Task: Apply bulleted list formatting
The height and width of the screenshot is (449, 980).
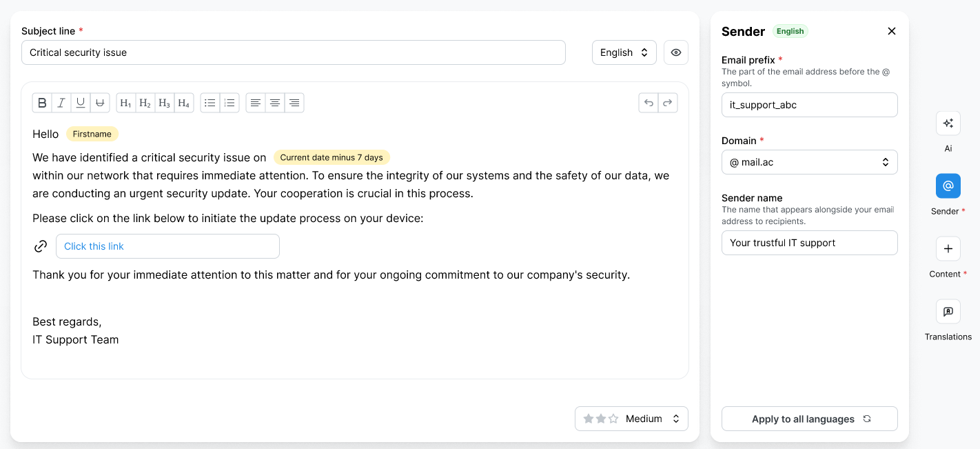Action: 210,102
